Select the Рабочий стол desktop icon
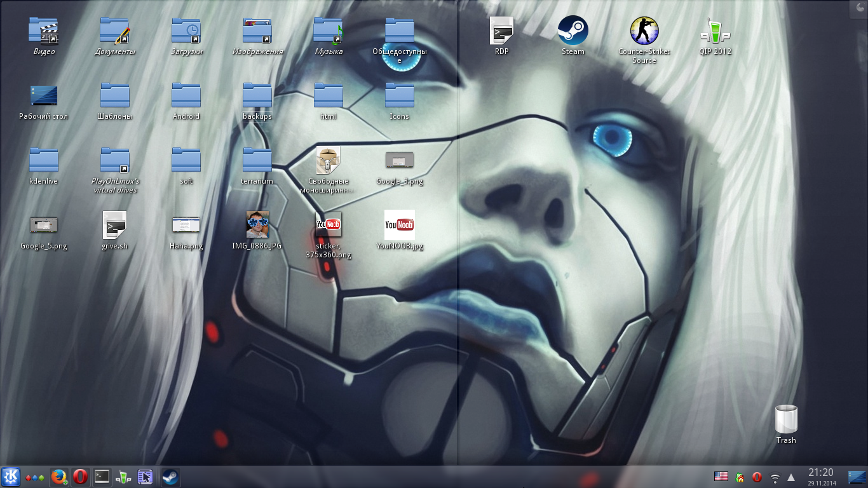This screenshot has width=868, height=488. pyautogui.click(x=44, y=95)
